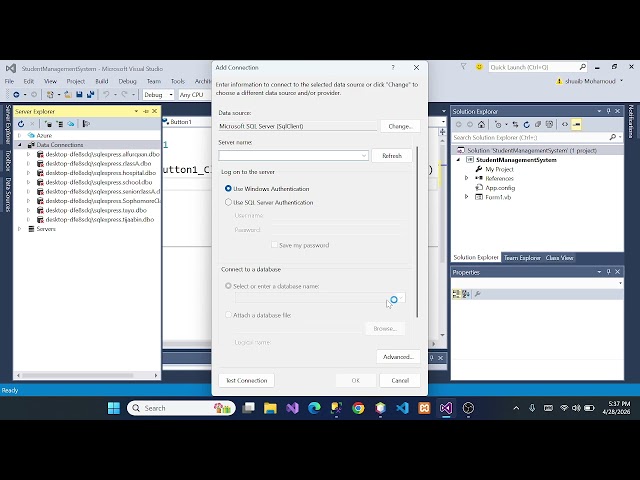The height and width of the screenshot is (480, 640).
Task: Open the File menu
Action: tap(9, 81)
